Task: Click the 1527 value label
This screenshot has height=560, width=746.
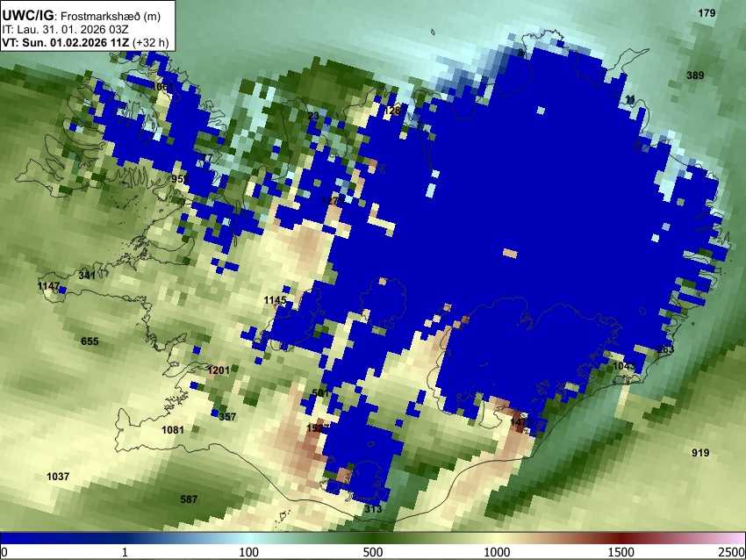Action: tap(318, 428)
